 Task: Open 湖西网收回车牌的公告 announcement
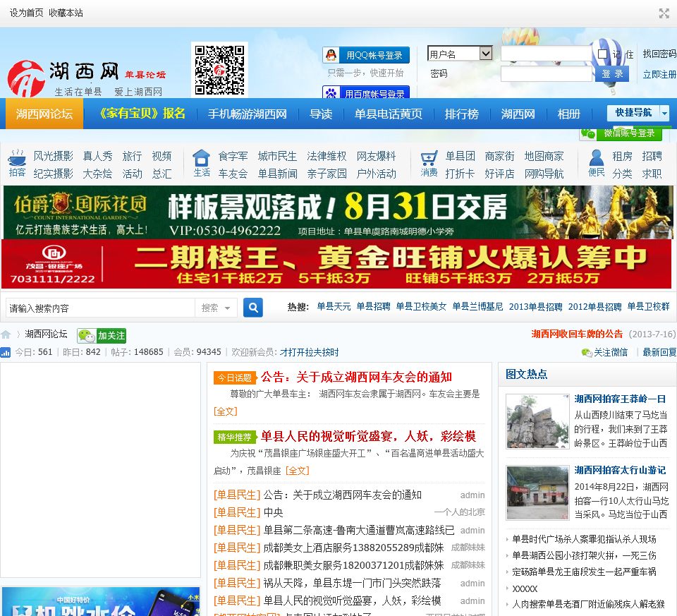[x=578, y=334]
